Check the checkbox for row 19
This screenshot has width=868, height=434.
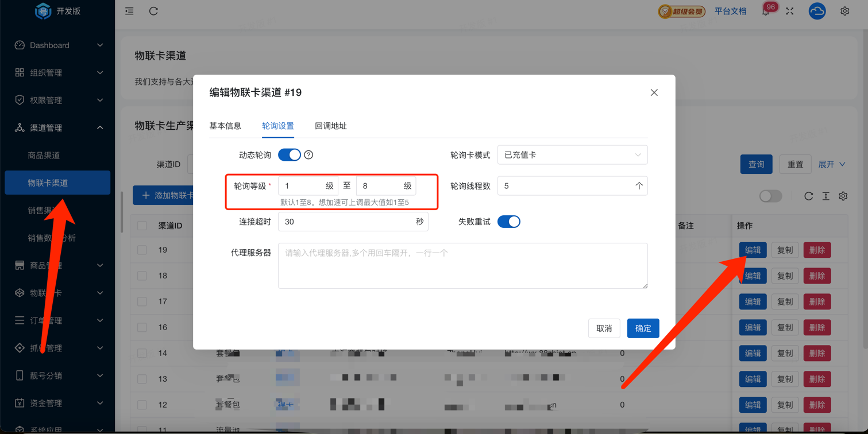(x=142, y=250)
